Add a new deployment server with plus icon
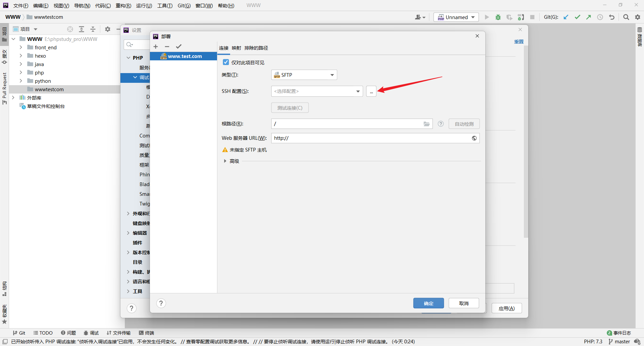This screenshot has width=644, height=346. pyautogui.click(x=156, y=47)
